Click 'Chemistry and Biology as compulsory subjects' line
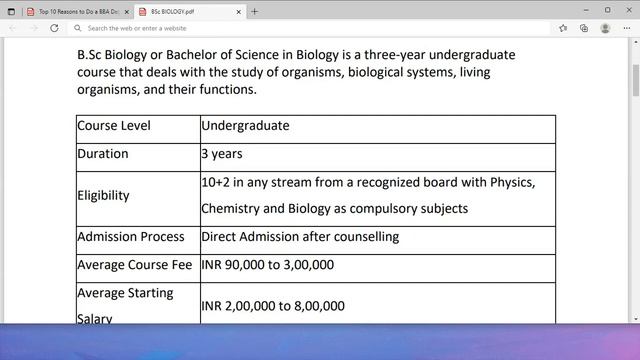This screenshot has width=640, height=360. (335, 209)
